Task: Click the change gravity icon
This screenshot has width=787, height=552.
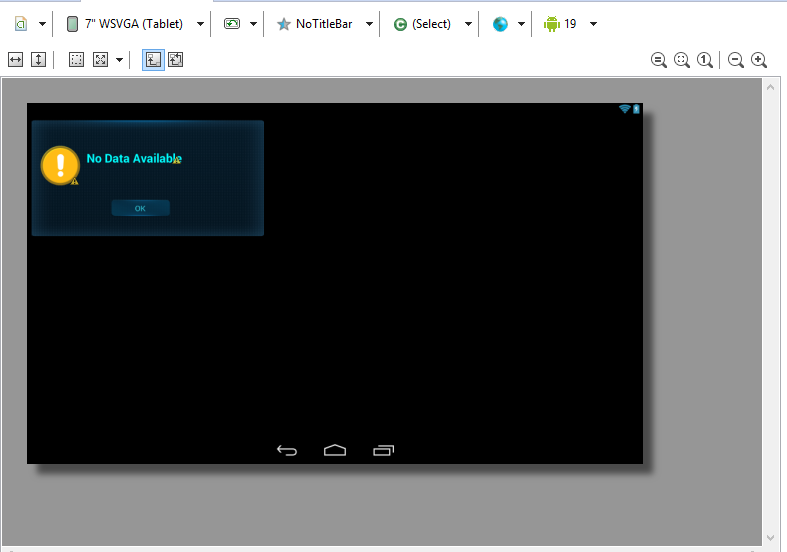Action: (100, 60)
